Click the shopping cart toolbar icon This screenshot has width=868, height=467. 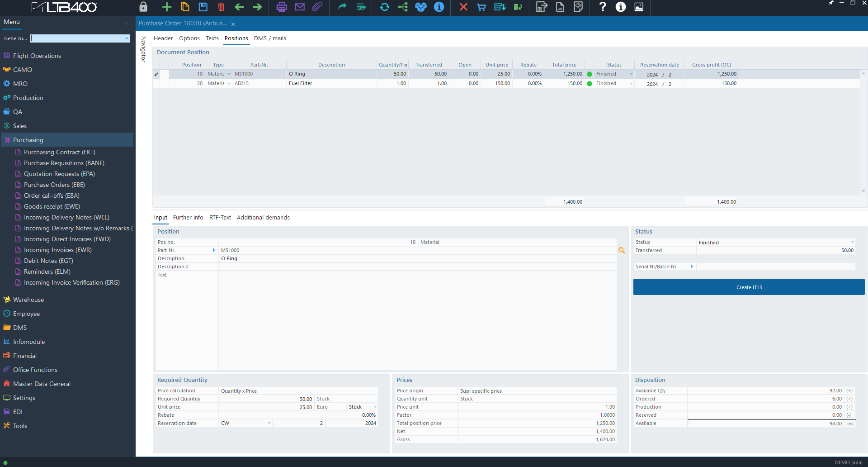tap(481, 7)
